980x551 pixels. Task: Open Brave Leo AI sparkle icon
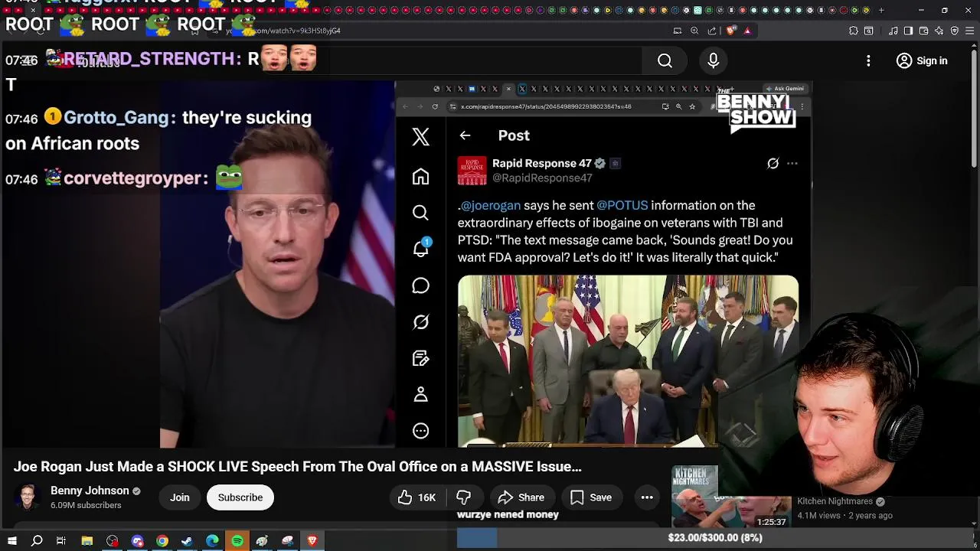coord(939,31)
